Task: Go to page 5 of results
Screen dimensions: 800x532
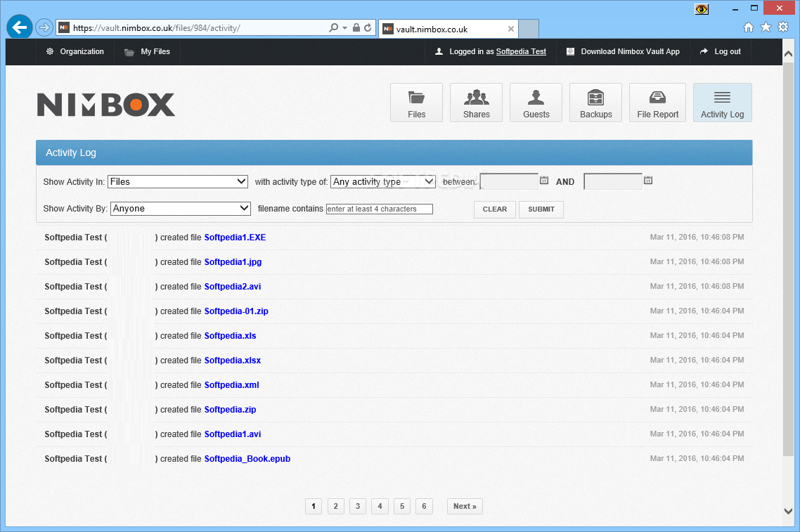Action: 402,507
